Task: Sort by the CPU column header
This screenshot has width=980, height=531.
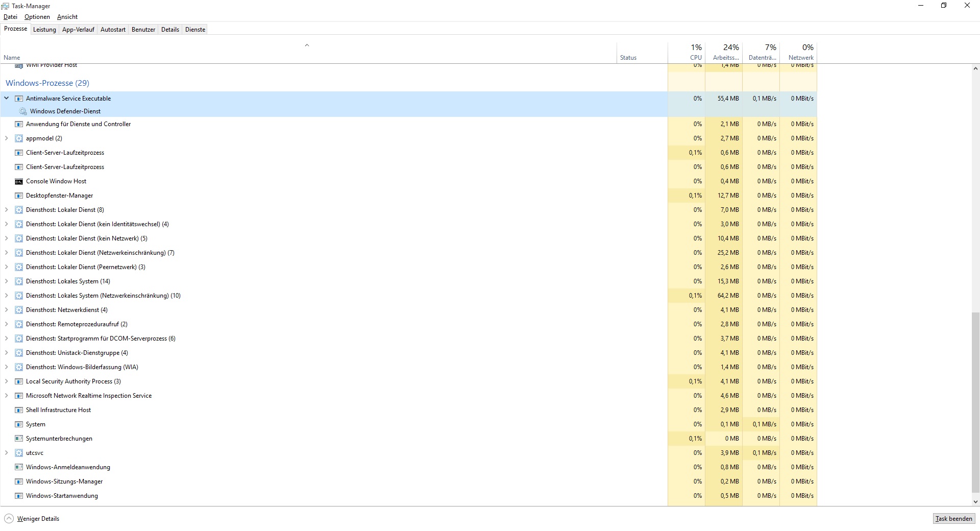Action: pos(687,52)
